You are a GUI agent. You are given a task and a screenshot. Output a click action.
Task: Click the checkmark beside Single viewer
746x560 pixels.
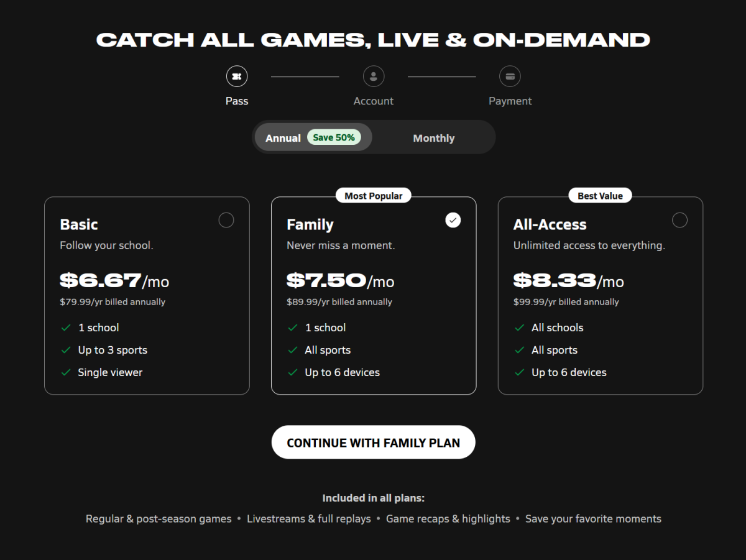[65, 372]
